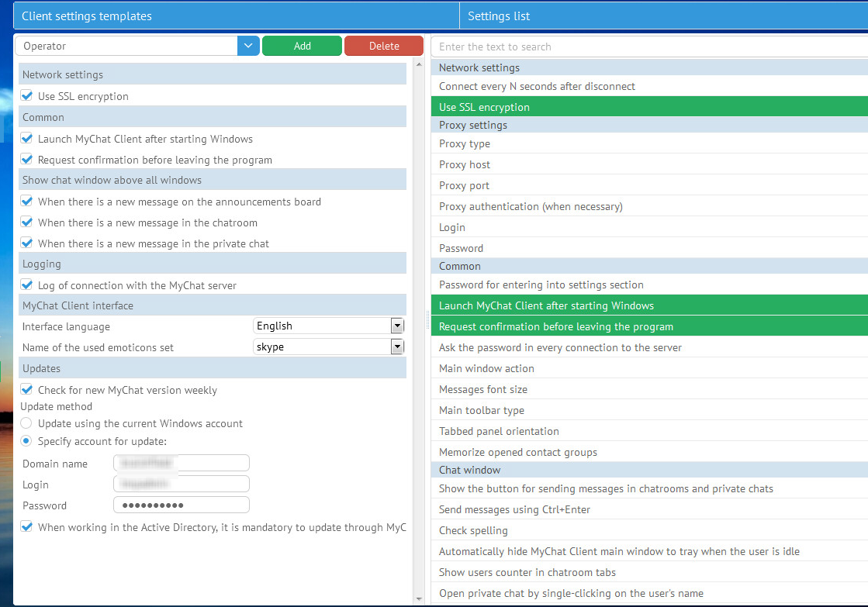Select Proxy type in the settings list
Viewport: 868px width, 607px height.
point(465,143)
